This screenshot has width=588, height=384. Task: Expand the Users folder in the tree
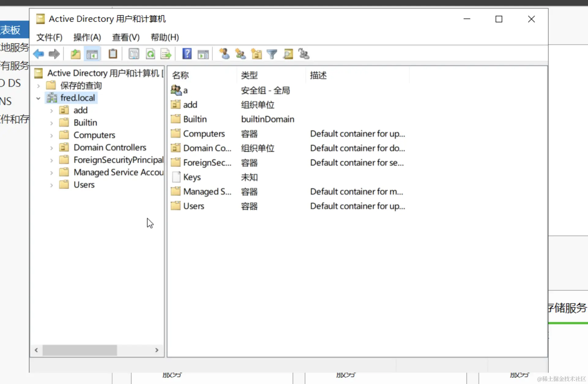(51, 185)
